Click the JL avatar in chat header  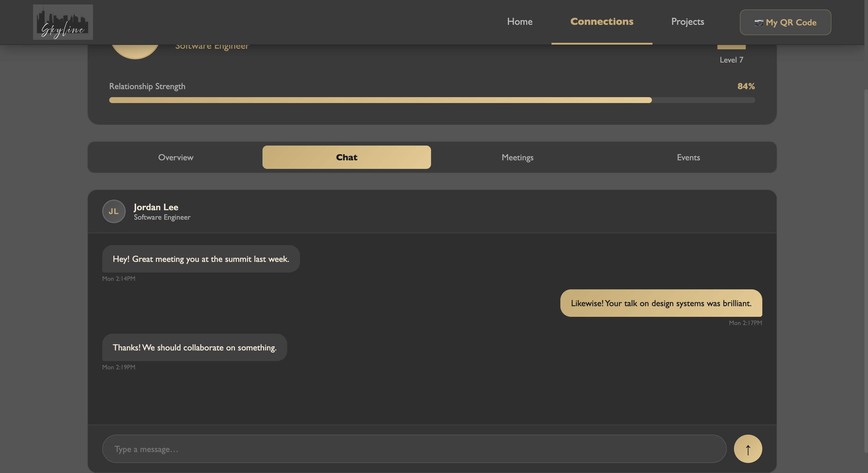[x=114, y=211]
